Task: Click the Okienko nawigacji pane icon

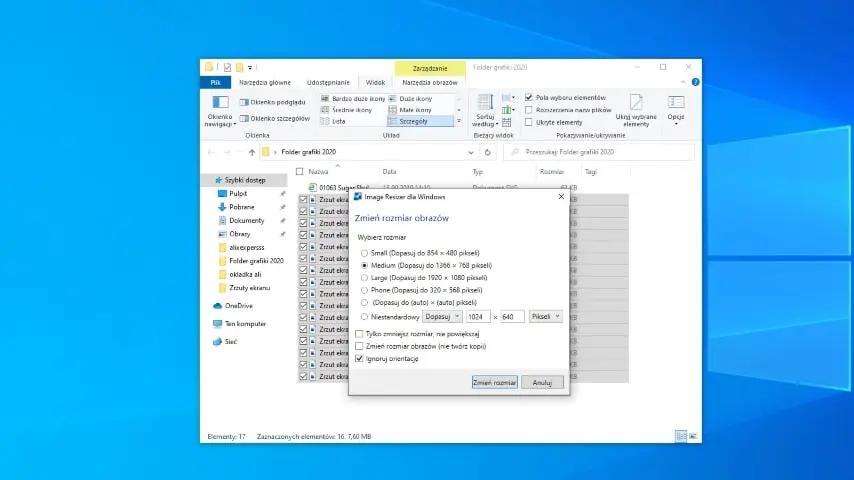Action: click(x=219, y=103)
